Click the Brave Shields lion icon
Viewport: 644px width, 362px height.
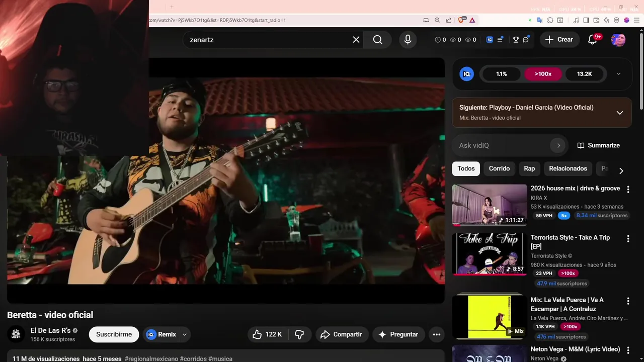[x=461, y=20]
